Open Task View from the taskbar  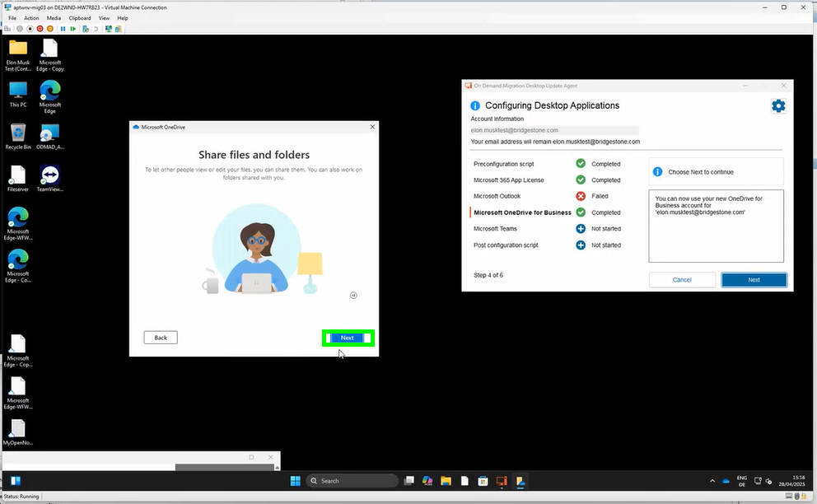coord(409,481)
